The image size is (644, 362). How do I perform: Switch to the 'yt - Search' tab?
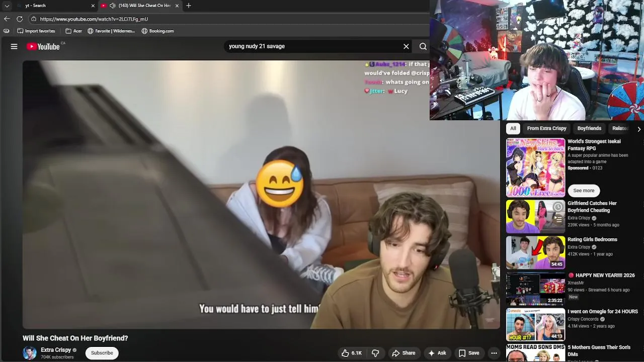55,6
